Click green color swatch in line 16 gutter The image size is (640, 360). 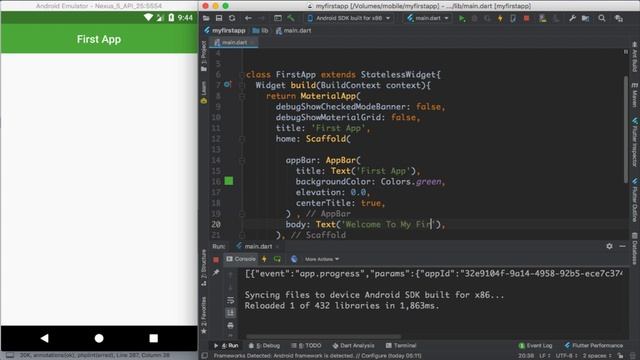click(229, 181)
